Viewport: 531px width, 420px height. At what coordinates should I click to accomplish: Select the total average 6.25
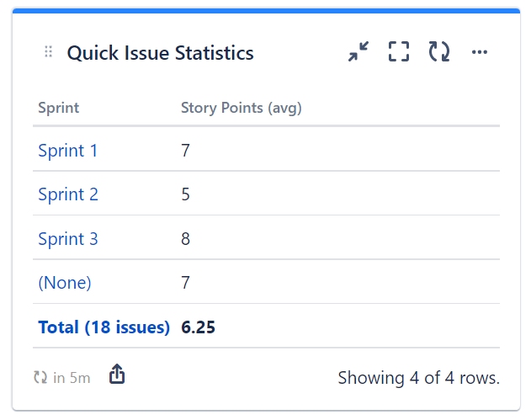click(198, 327)
